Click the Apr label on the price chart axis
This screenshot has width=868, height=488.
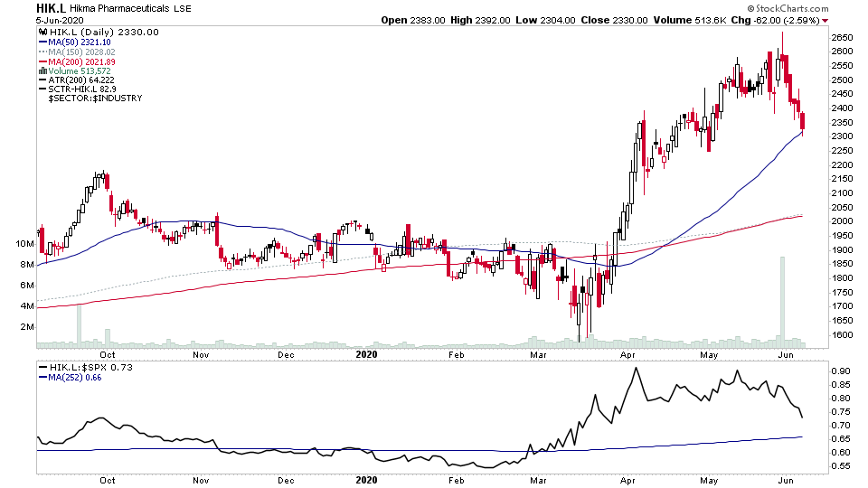click(x=627, y=354)
